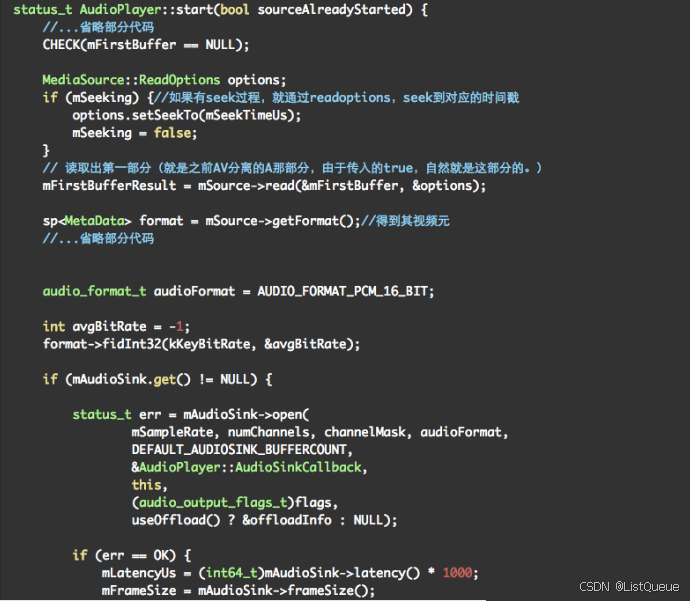Click the '//如果有seek过程' inline comment
Viewport: 690px width, 601px height.
337,98
